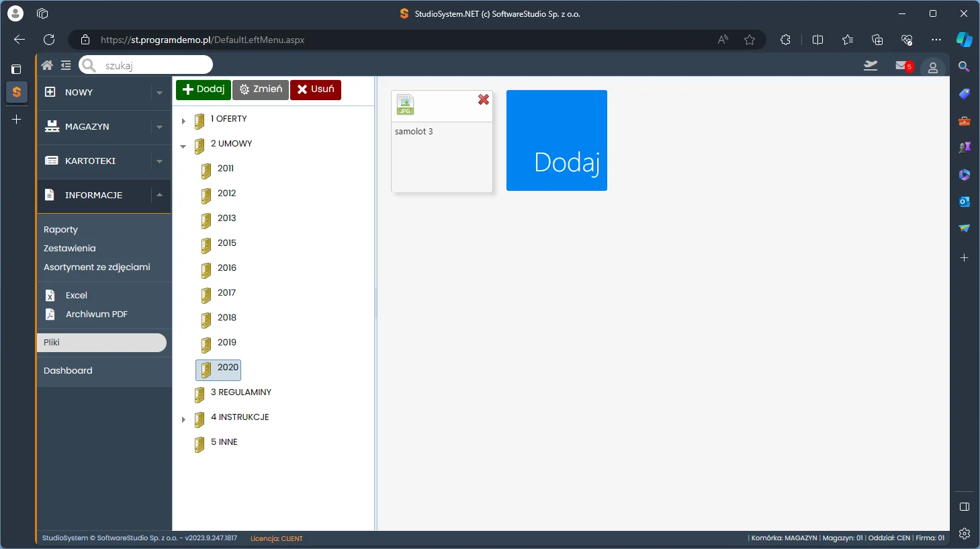The image size is (980, 549).
Task: Toggle the left menu collapse icon
Action: [x=66, y=65]
